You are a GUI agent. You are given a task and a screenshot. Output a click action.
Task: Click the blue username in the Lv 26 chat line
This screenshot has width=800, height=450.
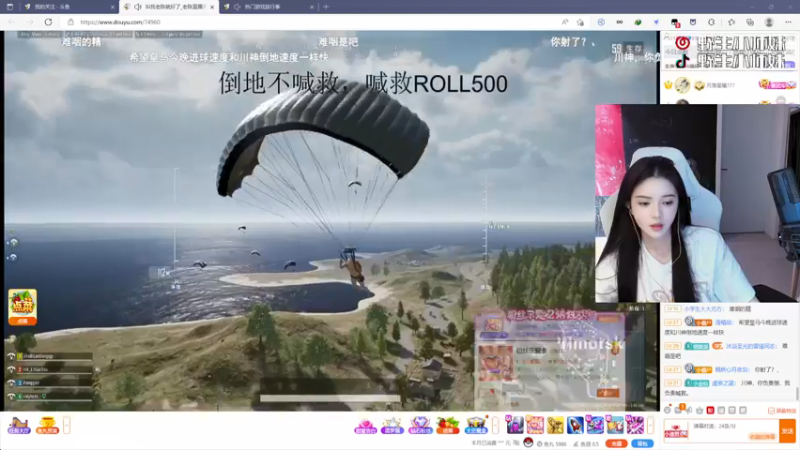coord(752,346)
